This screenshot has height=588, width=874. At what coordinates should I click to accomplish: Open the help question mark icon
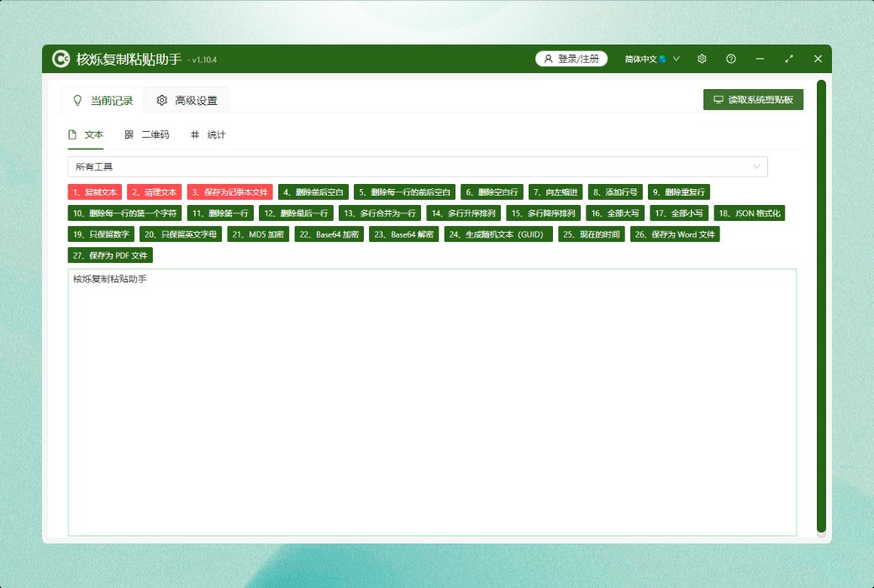[731, 59]
